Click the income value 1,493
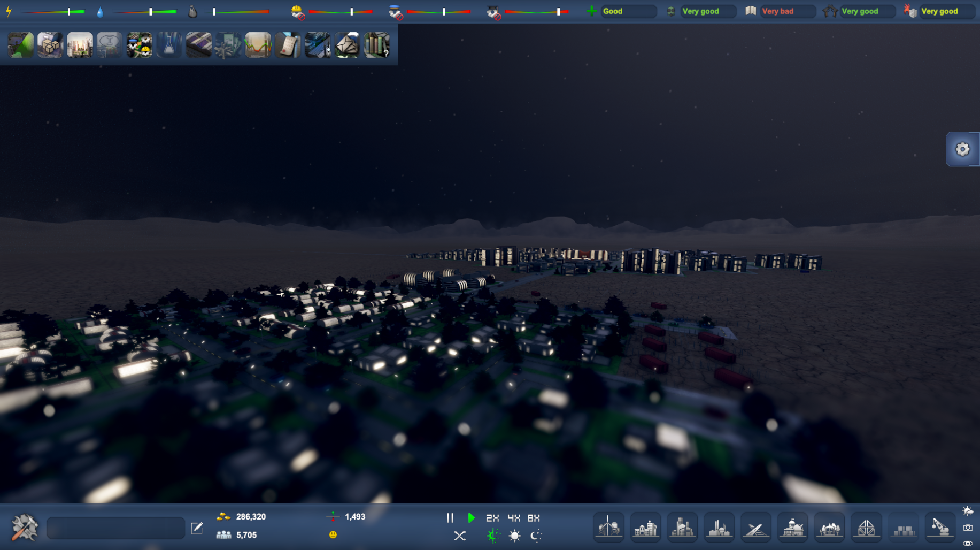The height and width of the screenshot is (550, 980). click(355, 517)
